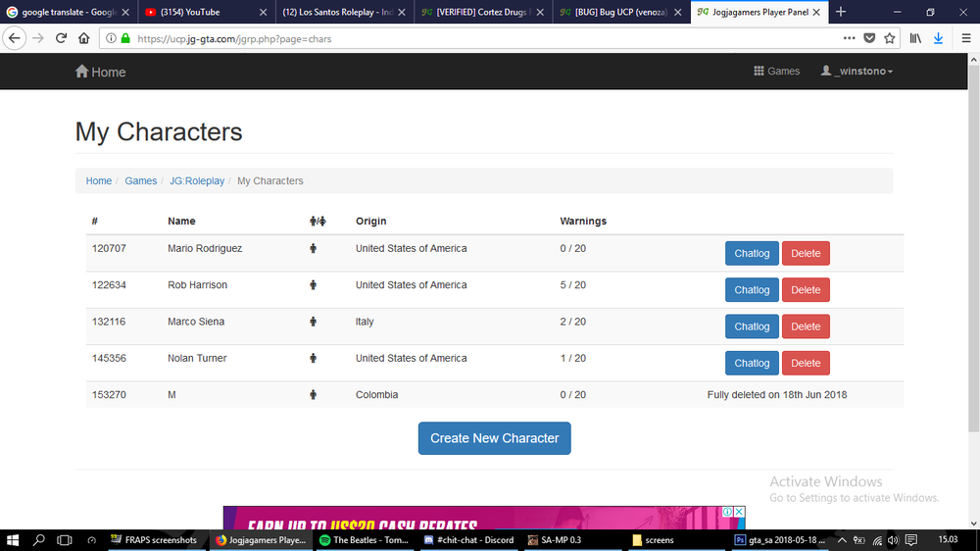
Task: Open the Games grid menu
Action: click(777, 72)
